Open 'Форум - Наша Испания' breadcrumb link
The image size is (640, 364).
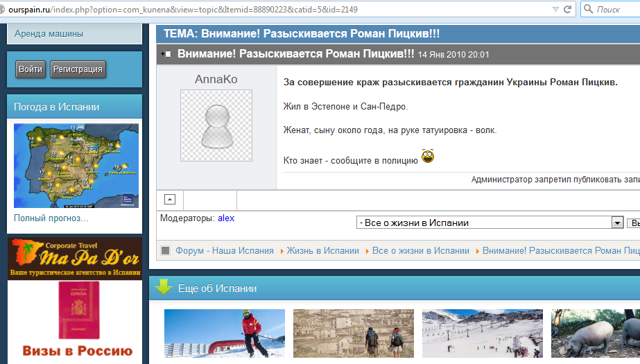pos(225,251)
